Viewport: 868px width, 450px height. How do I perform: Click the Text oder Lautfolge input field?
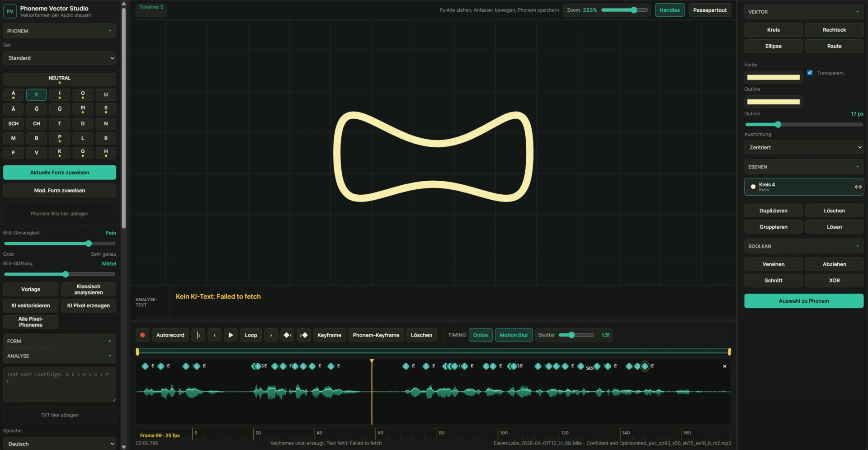coord(60,384)
